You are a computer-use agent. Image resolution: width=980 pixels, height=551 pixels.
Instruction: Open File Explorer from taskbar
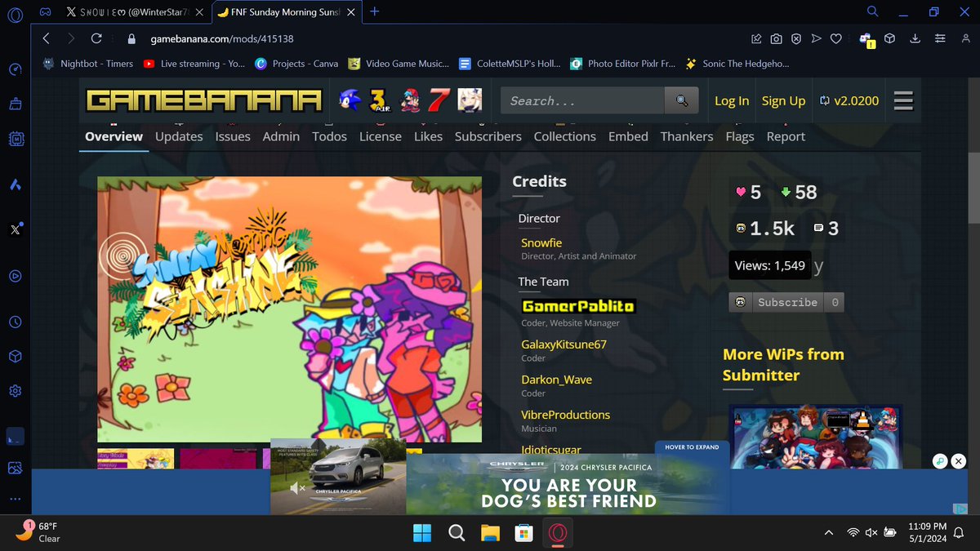490,534
